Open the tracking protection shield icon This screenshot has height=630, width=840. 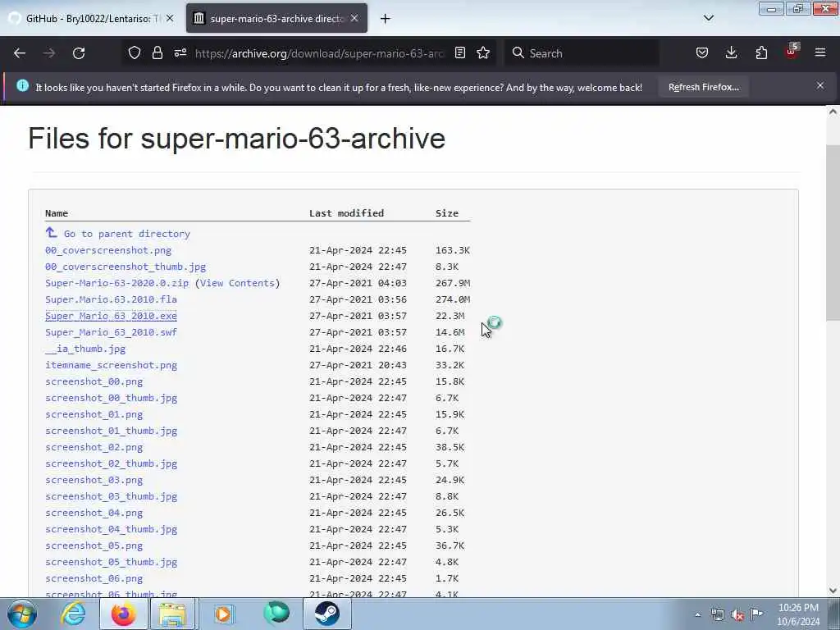135,52
